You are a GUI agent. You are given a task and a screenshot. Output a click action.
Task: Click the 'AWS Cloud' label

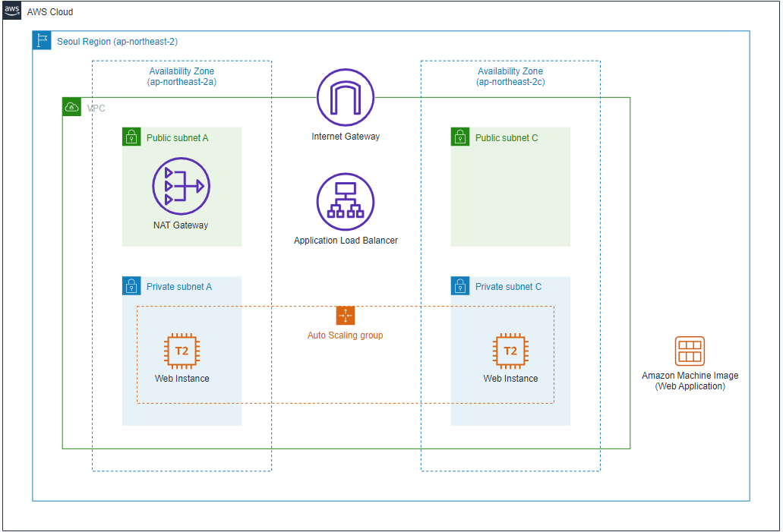50,12
